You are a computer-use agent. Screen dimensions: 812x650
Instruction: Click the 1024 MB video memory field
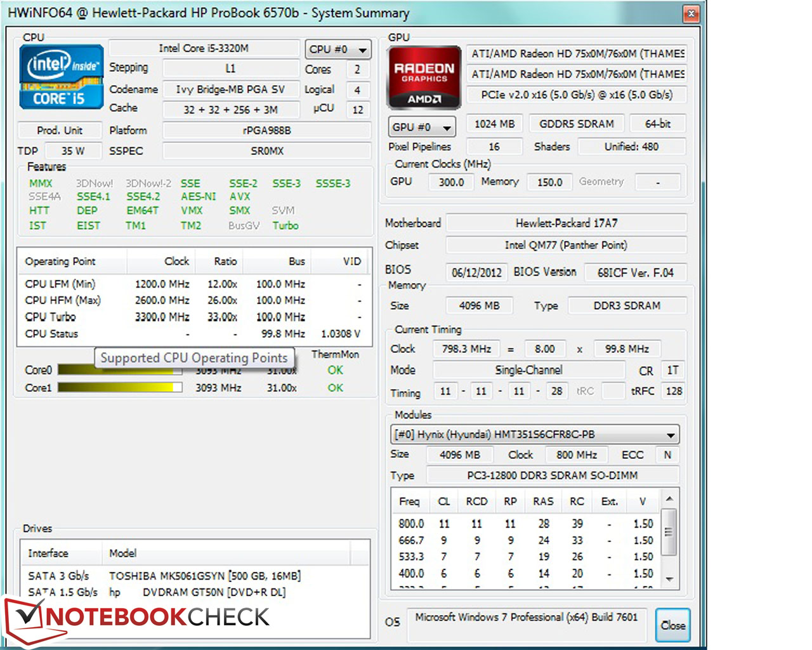click(x=494, y=124)
